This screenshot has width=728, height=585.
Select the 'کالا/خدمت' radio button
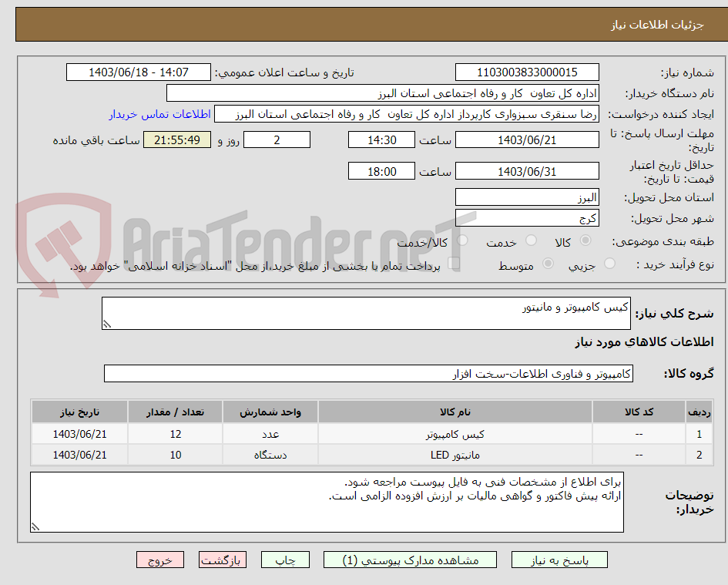(x=462, y=240)
